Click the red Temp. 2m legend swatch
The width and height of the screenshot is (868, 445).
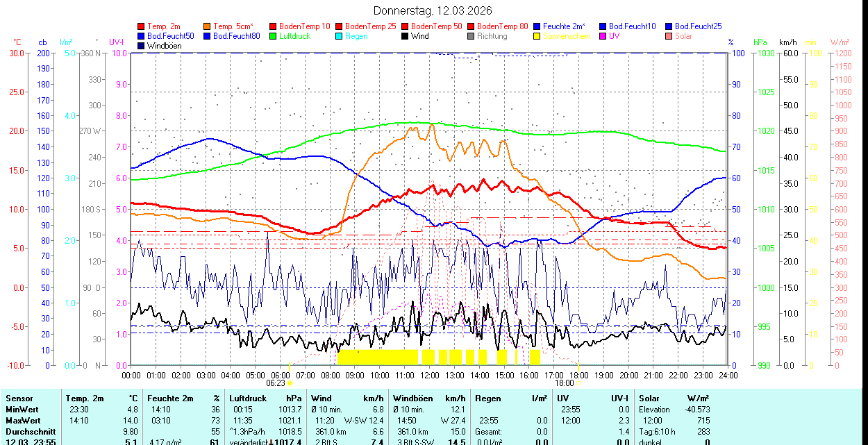[142, 26]
